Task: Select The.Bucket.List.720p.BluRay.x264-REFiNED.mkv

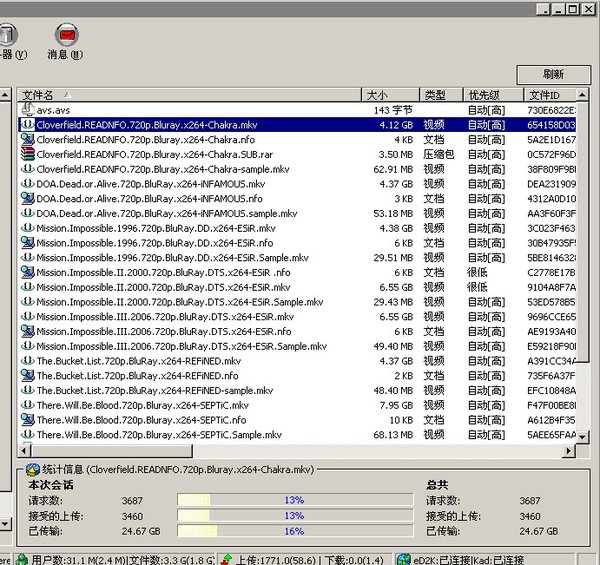Action: point(139,361)
